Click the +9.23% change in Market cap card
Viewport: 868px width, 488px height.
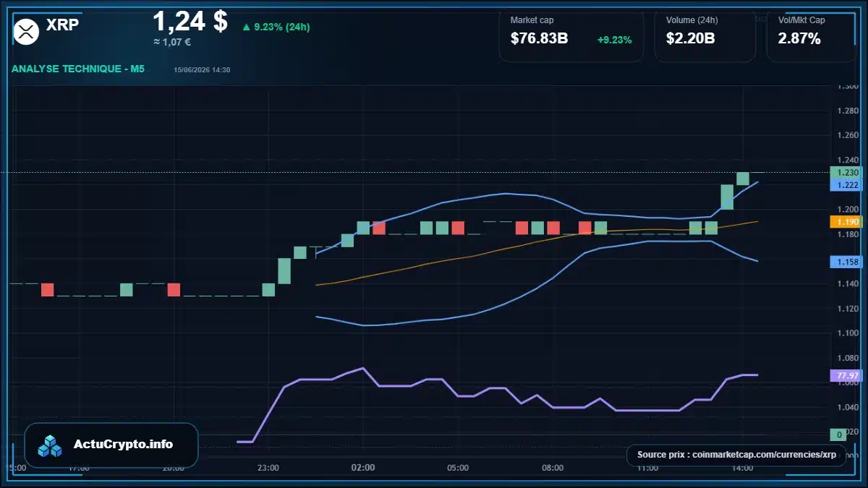pyautogui.click(x=615, y=40)
